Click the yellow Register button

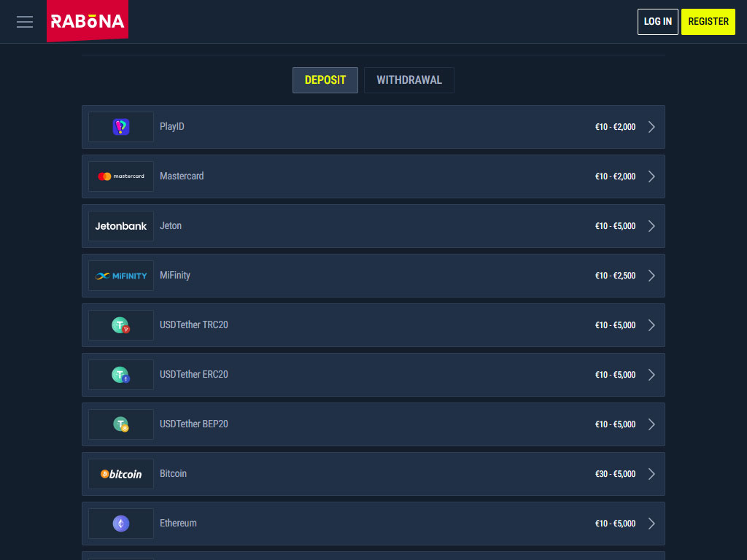[708, 22]
